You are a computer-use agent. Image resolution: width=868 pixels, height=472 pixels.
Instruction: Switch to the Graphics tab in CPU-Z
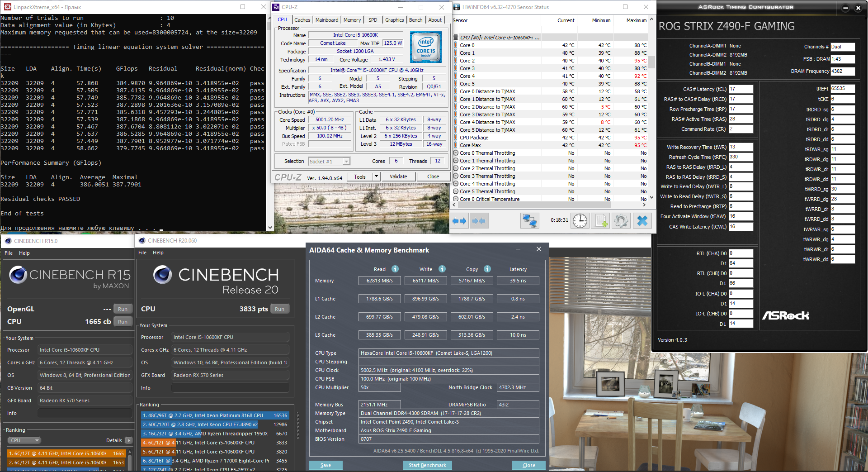pos(395,20)
